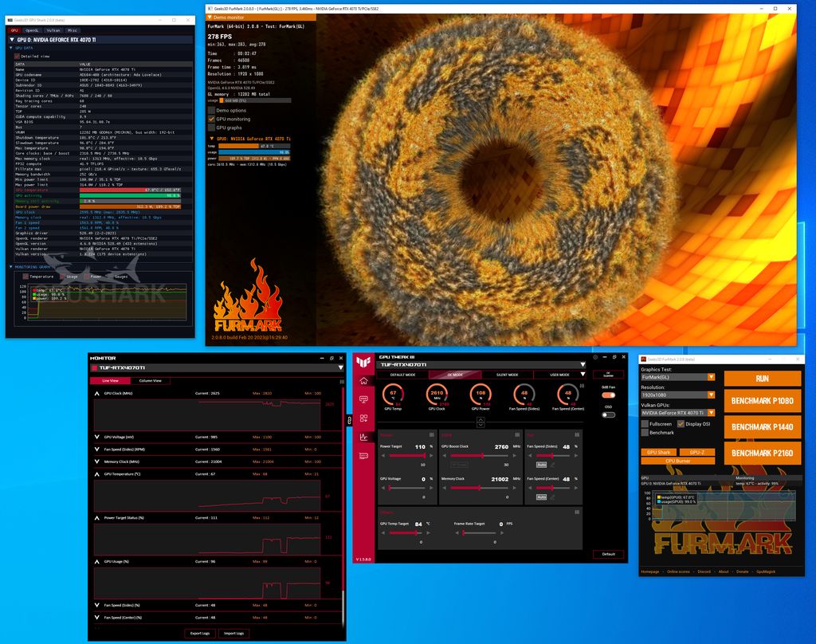Uncheck GPU monitoring in FurMark demo
Screen dimensions: 816x644
[211, 119]
